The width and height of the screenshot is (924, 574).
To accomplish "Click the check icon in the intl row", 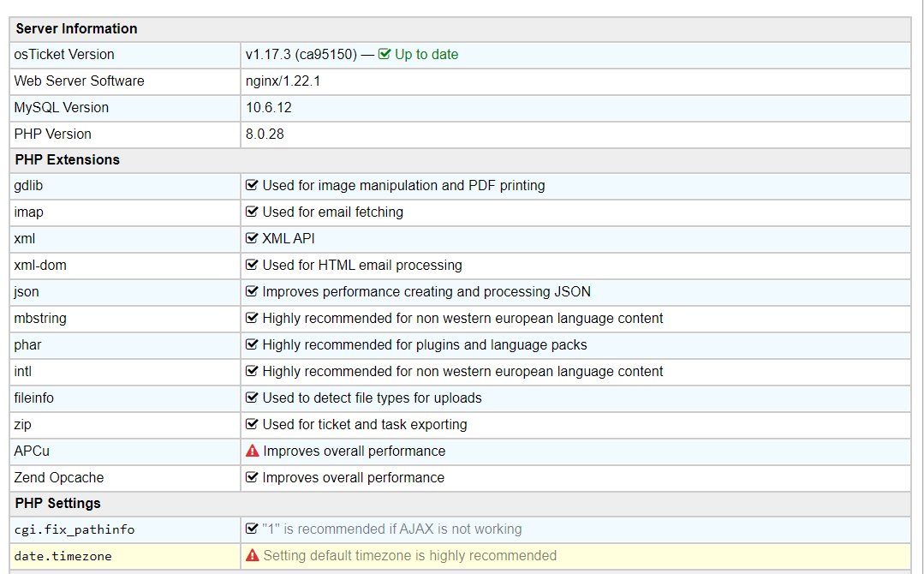I will pos(252,371).
